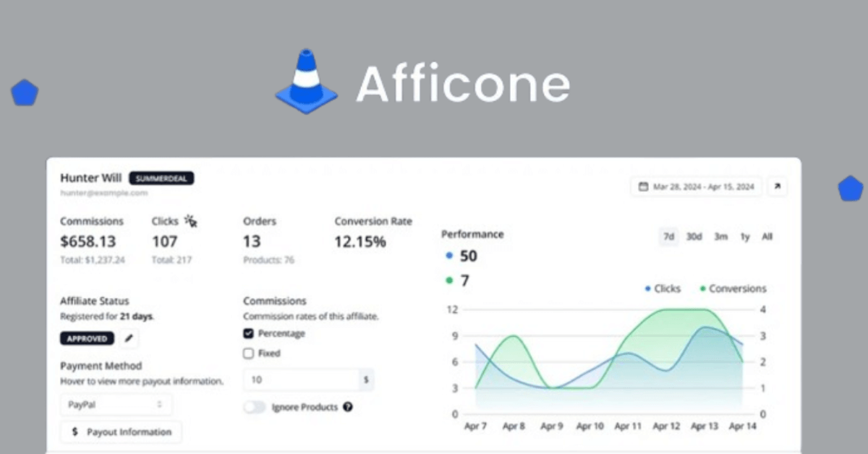This screenshot has height=454, width=868.
Task: Click the Afficone traffic cone logo
Action: [306, 82]
